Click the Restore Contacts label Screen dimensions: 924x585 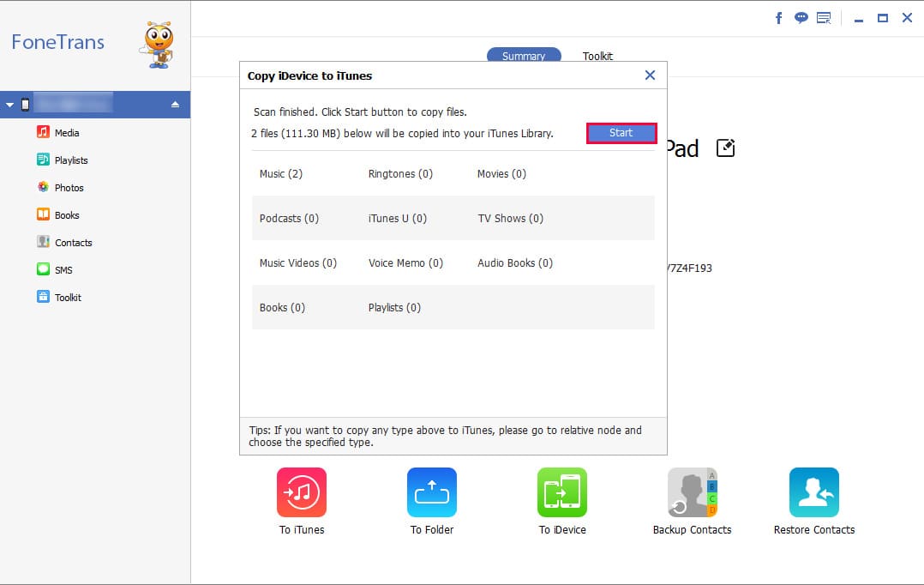coord(814,529)
